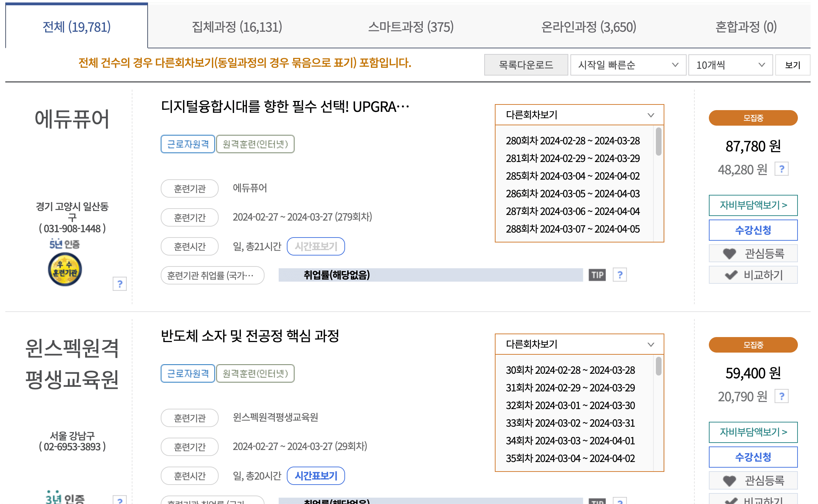This screenshot has width=818, height=504.
Task: Expand 다른회차보기 dropdown for 윈스펙원격평생교육원 course
Action: pos(579,344)
